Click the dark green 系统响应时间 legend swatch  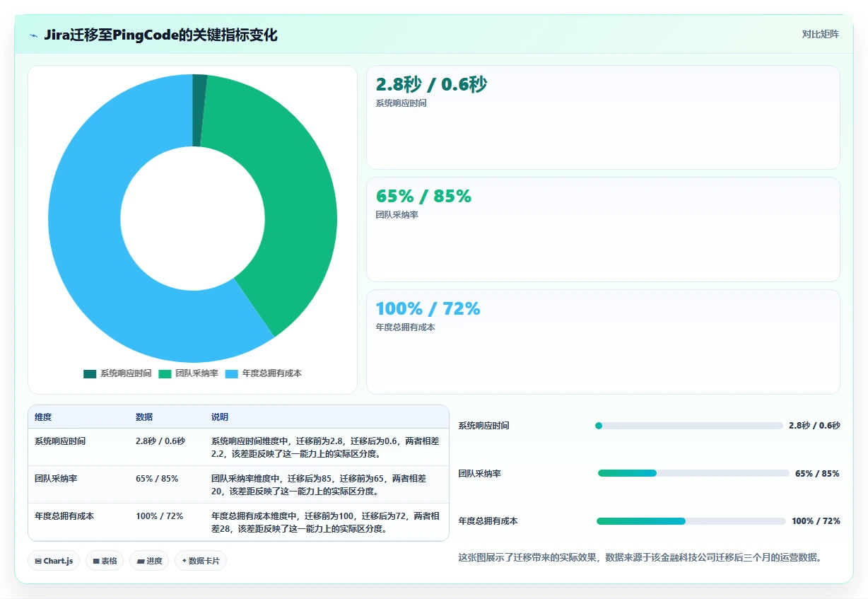[x=90, y=373]
